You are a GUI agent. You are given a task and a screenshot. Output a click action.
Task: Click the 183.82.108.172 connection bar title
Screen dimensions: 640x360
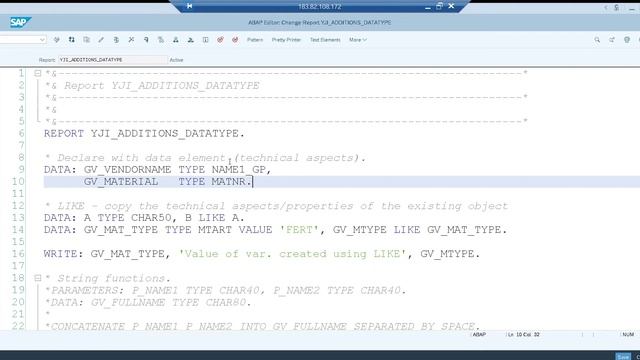click(320, 6)
